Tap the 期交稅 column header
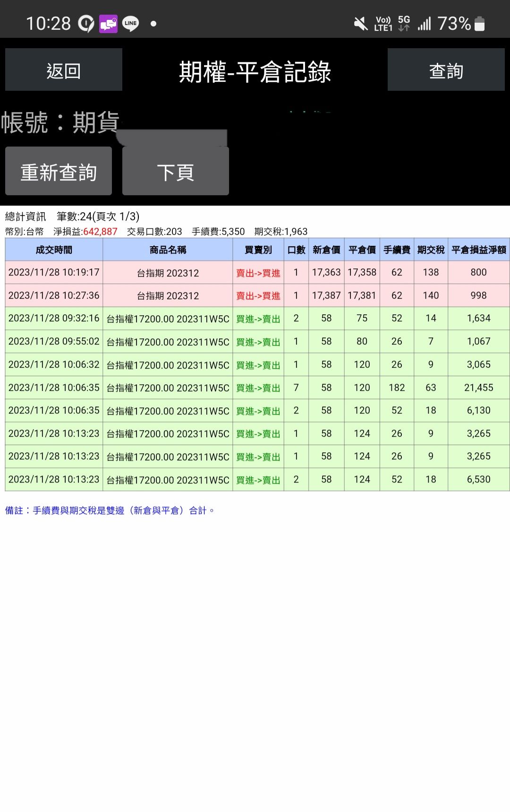Screen dimensions: 510x812 pyautogui.click(x=431, y=250)
